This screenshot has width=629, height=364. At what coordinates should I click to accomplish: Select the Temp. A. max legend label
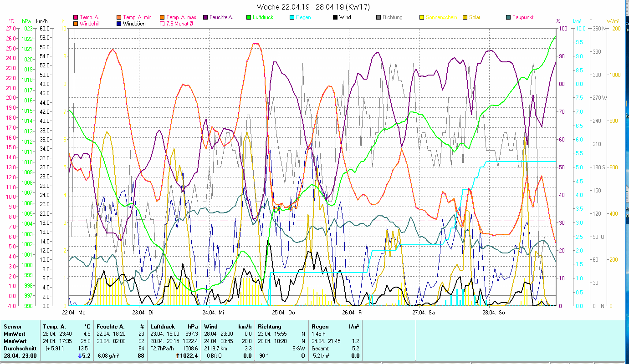coord(181,17)
